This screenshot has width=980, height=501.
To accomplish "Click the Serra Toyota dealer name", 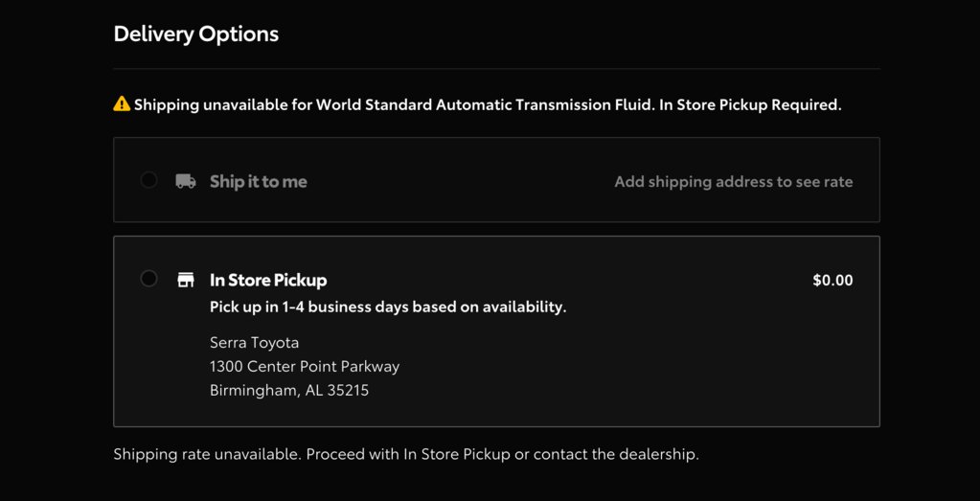I will [x=255, y=342].
